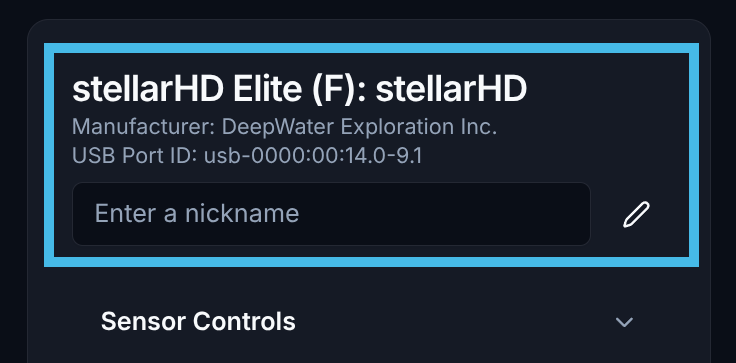Click the USB Port ID label

pos(135,156)
